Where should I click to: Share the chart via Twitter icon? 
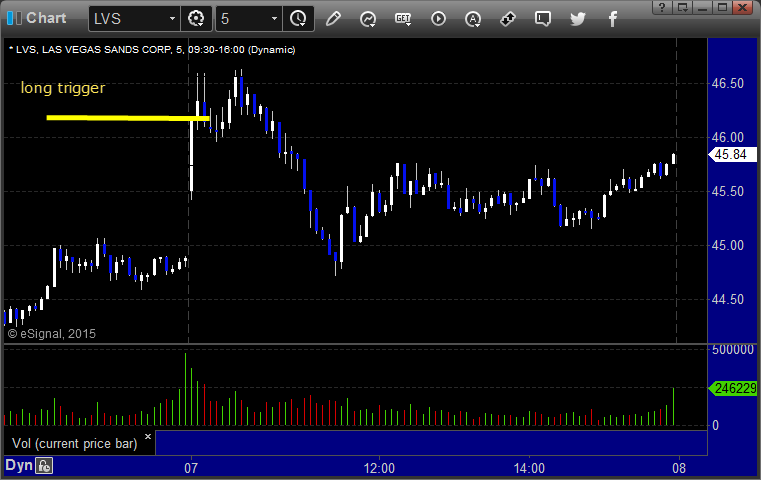[578, 19]
